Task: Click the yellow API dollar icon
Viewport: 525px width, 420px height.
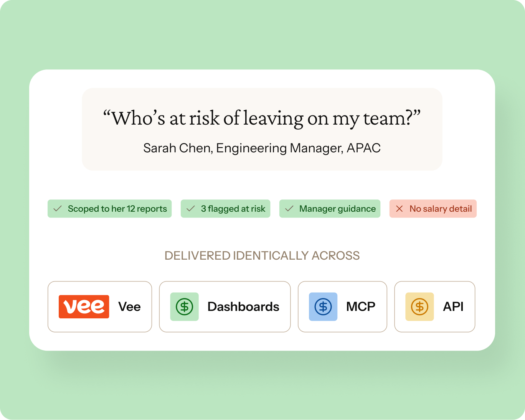Action: tap(419, 306)
